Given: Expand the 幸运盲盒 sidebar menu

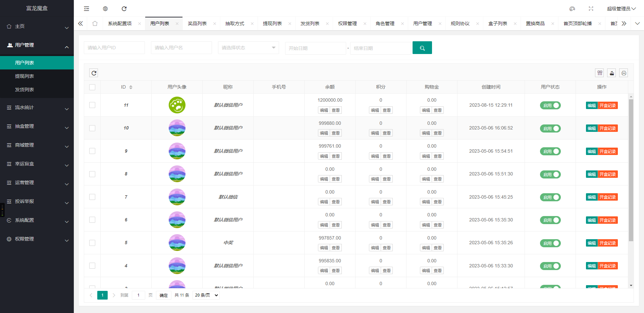Looking at the screenshot, I should coord(37,164).
